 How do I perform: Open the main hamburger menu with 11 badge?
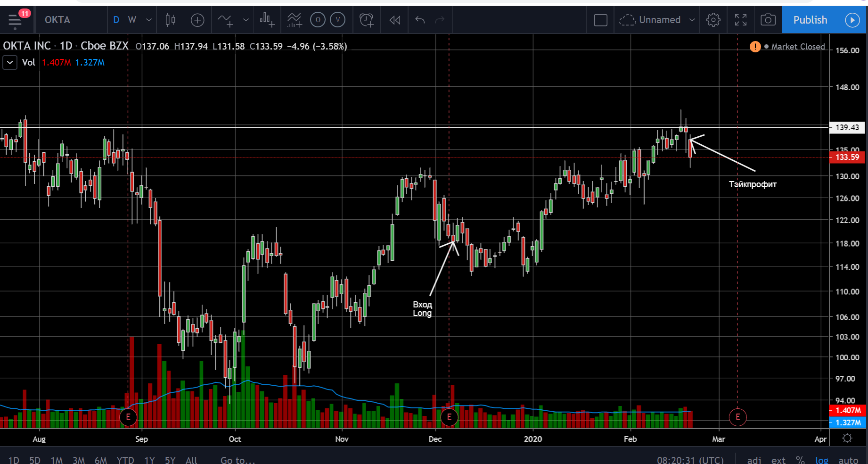click(16, 20)
